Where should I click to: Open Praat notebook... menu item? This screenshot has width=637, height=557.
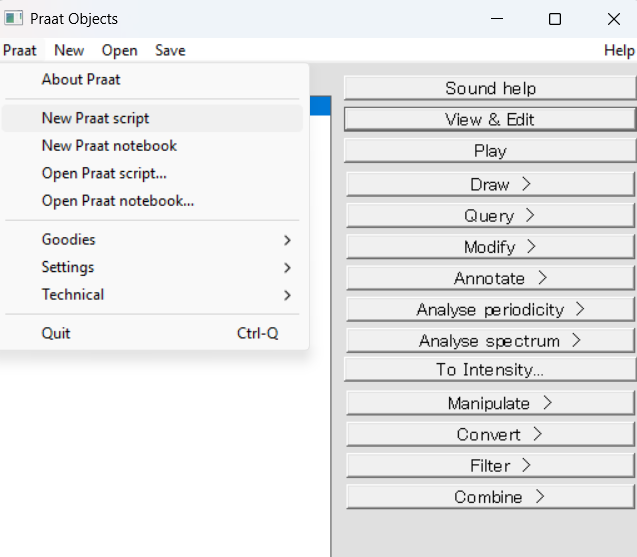[152, 201]
